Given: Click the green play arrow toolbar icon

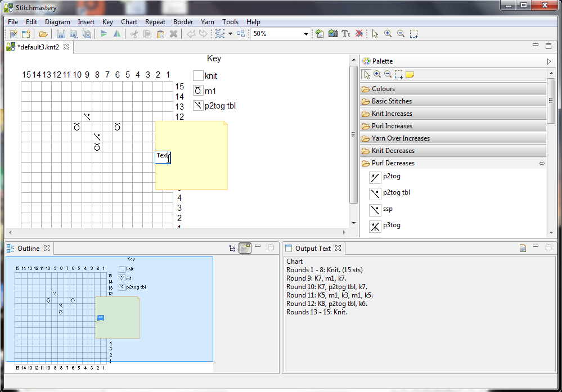Looking at the screenshot, I should (104, 34).
